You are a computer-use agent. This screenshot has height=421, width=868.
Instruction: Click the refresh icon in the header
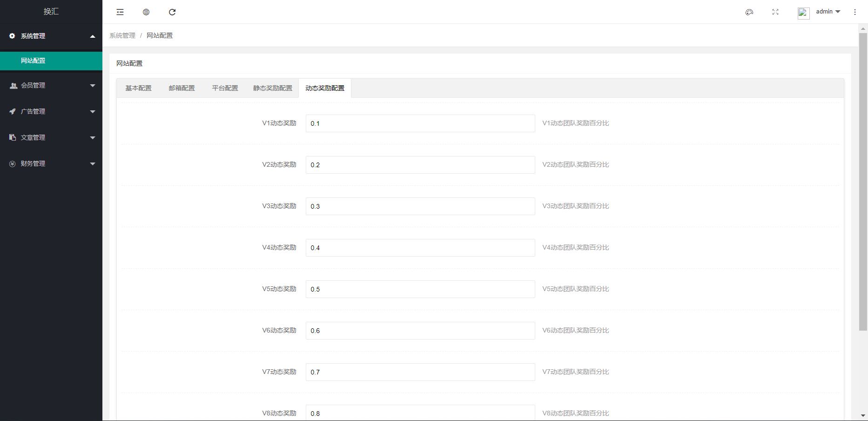coord(172,12)
